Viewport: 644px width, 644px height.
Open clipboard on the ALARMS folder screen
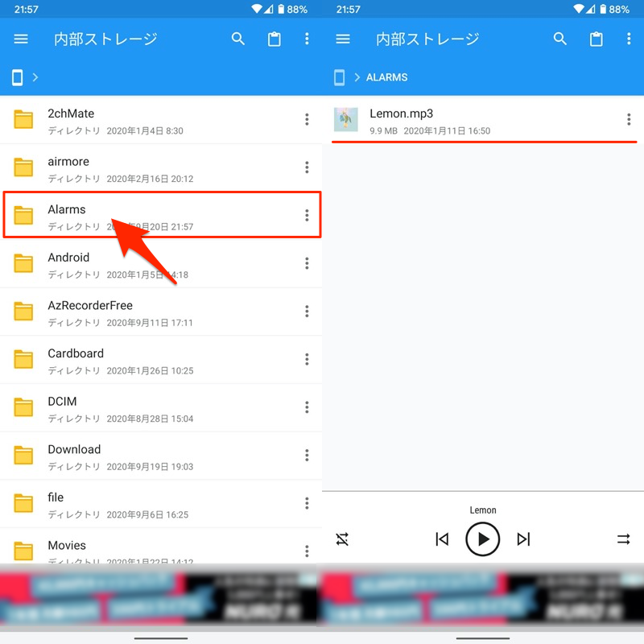pos(597,39)
